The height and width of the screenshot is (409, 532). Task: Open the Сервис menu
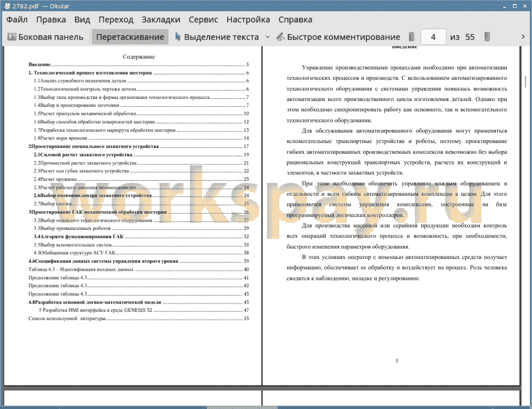[203, 20]
